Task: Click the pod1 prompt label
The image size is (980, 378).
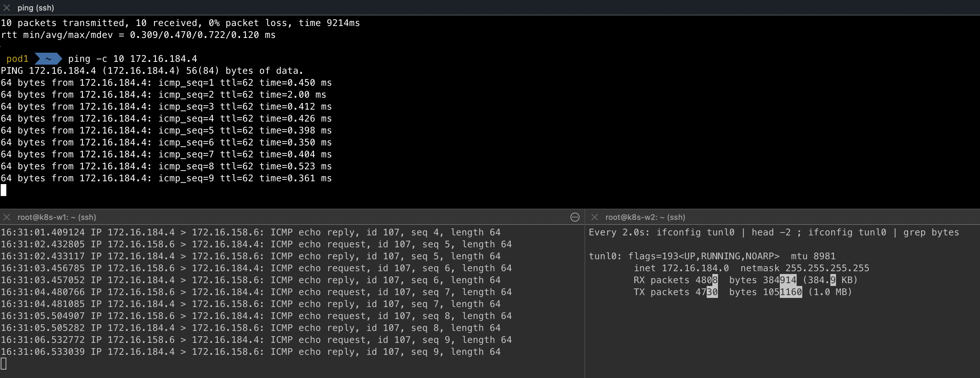Action: (x=18, y=59)
